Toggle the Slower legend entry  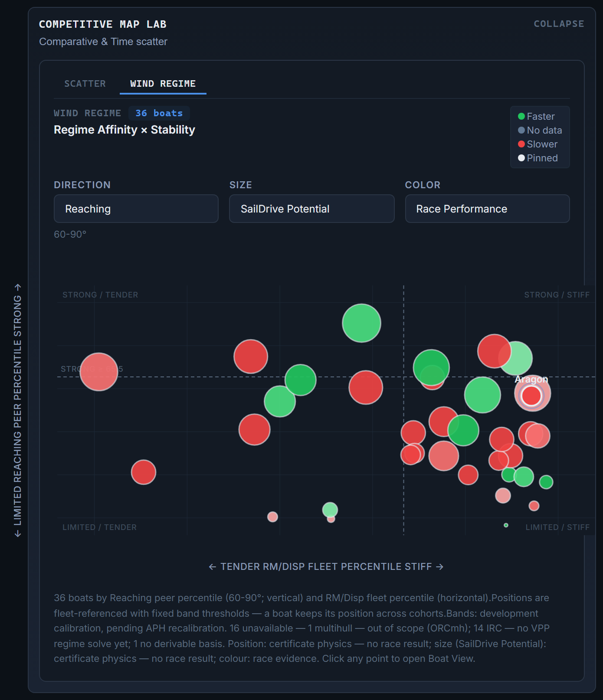pos(537,144)
